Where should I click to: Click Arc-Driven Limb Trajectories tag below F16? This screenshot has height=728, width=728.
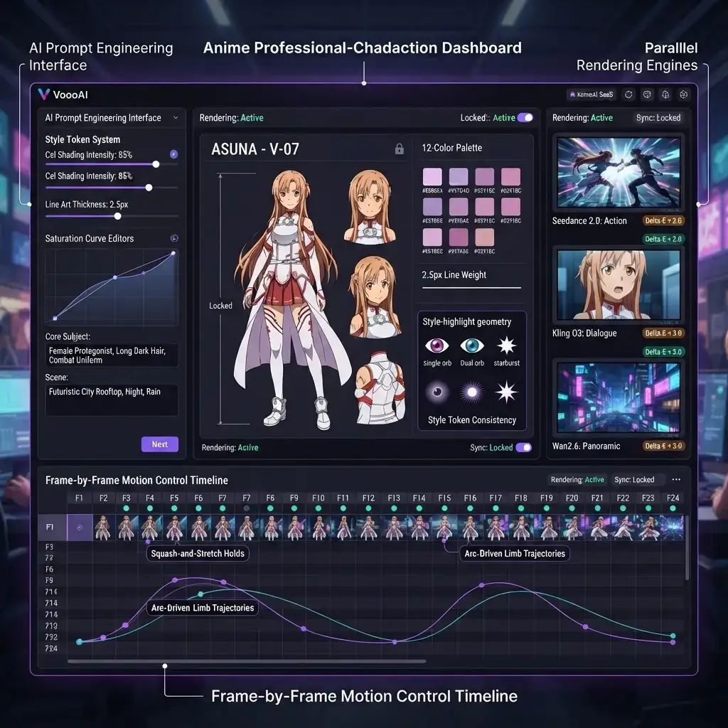coord(515,553)
